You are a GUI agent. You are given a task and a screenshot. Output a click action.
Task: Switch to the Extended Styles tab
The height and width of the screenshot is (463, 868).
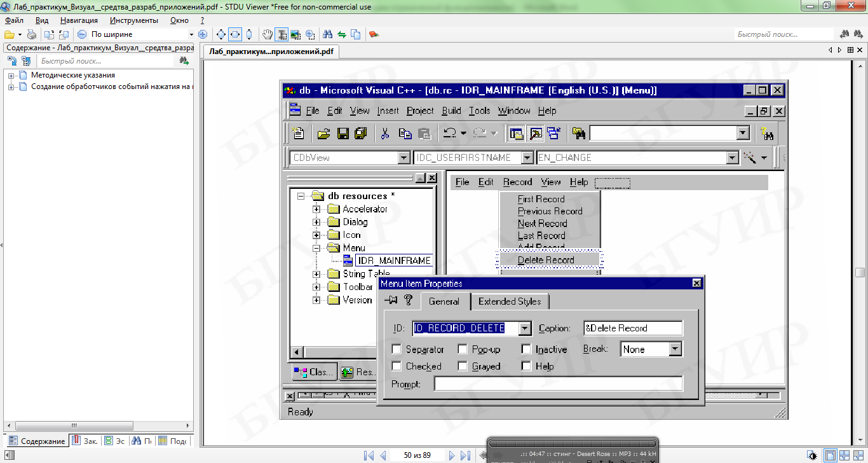[x=510, y=301]
